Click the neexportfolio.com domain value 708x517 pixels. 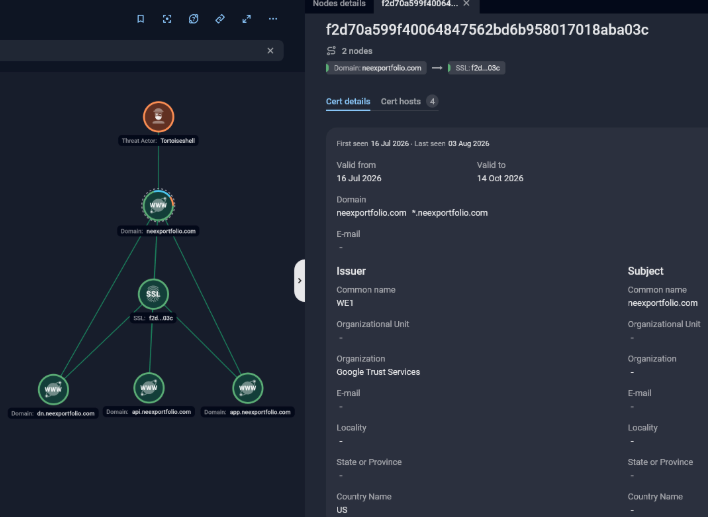click(x=371, y=213)
